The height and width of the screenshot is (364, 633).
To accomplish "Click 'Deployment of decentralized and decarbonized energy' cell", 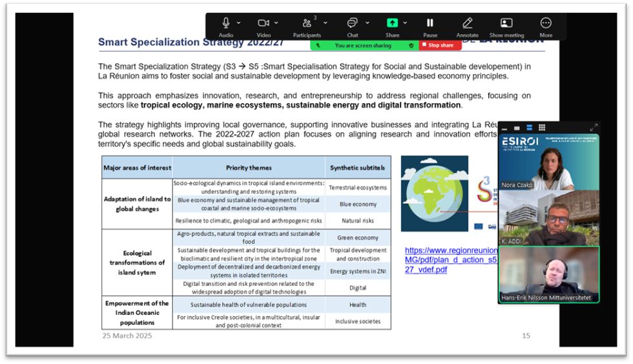I will click(x=249, y=271).
